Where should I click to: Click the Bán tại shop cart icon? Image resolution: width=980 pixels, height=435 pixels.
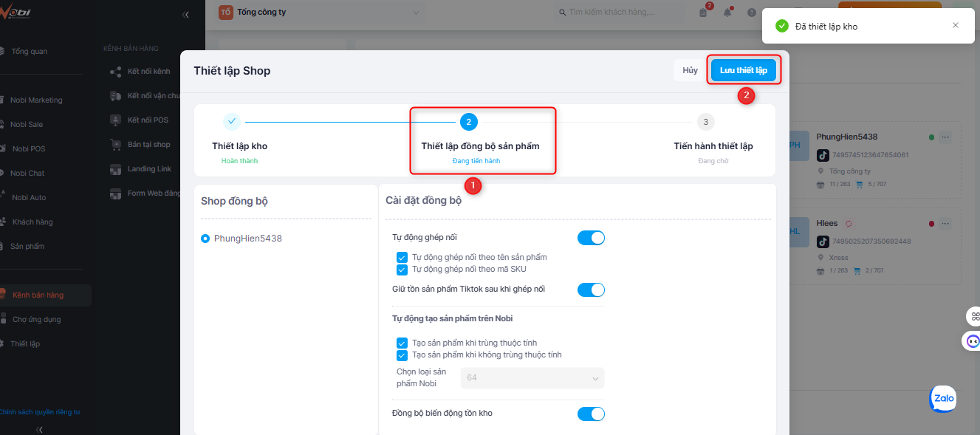(x=115, y=145)
